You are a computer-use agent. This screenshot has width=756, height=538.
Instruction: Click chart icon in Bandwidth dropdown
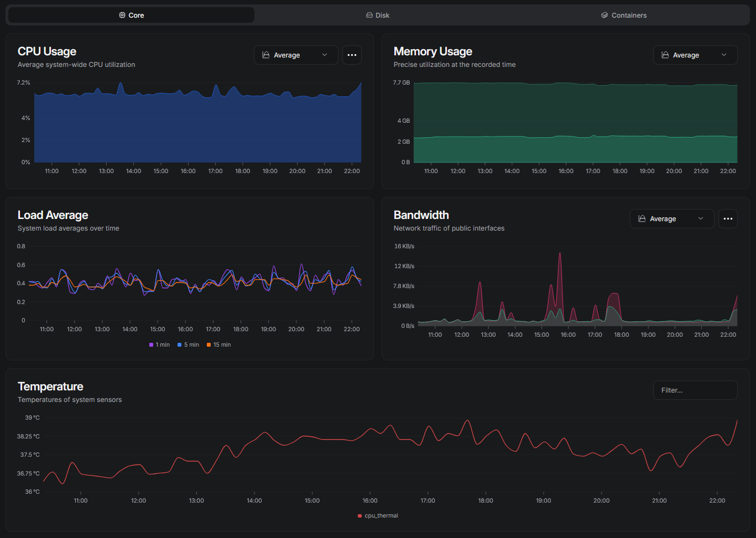(x=642, y=218)
